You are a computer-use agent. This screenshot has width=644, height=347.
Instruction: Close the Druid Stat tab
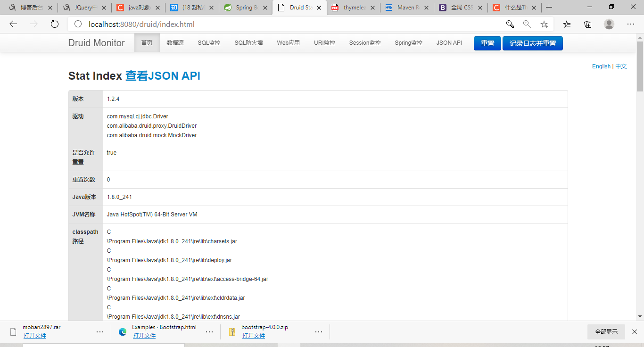tap(319, 8)
